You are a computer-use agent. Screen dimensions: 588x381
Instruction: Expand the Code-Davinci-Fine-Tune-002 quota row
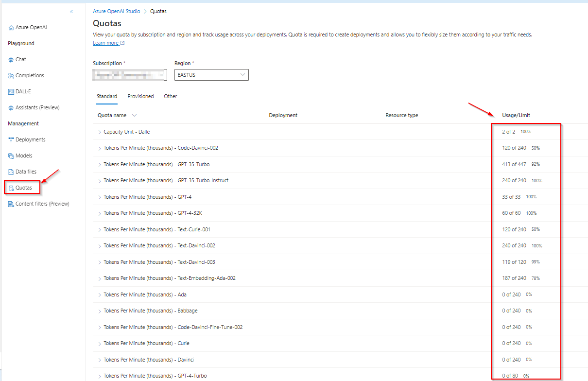(100, 328)
